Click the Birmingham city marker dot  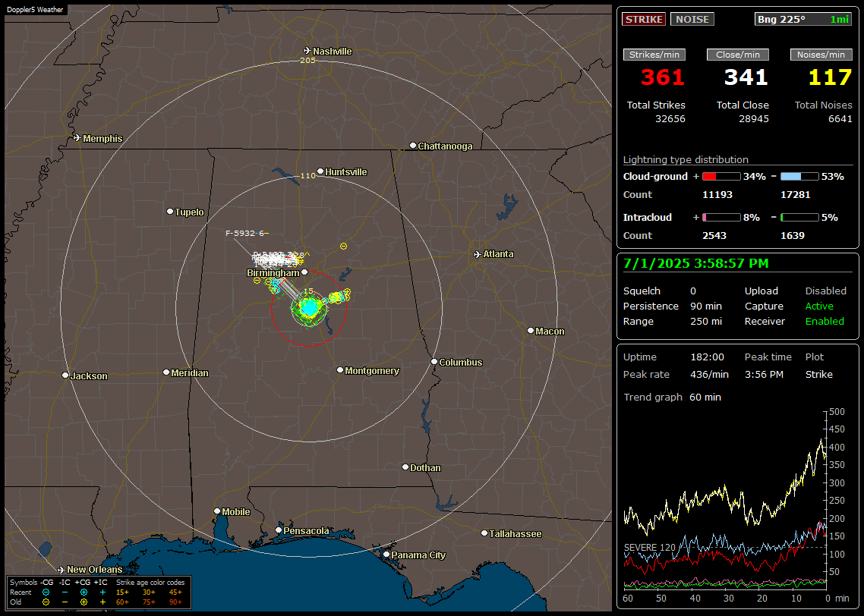[304, 272]
